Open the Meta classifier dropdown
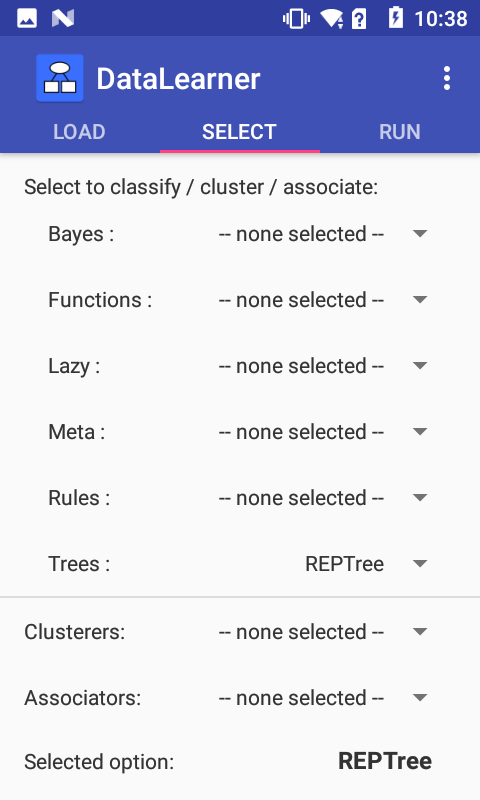 click(323, 432)
